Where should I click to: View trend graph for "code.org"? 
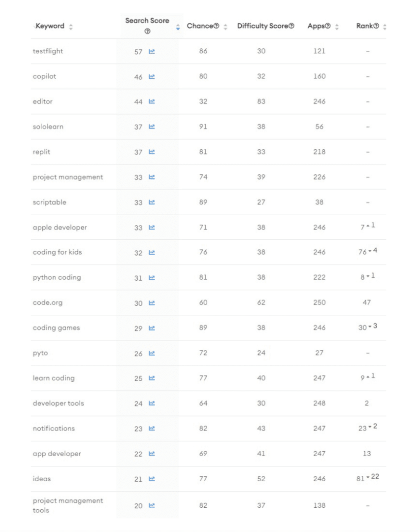152,302
